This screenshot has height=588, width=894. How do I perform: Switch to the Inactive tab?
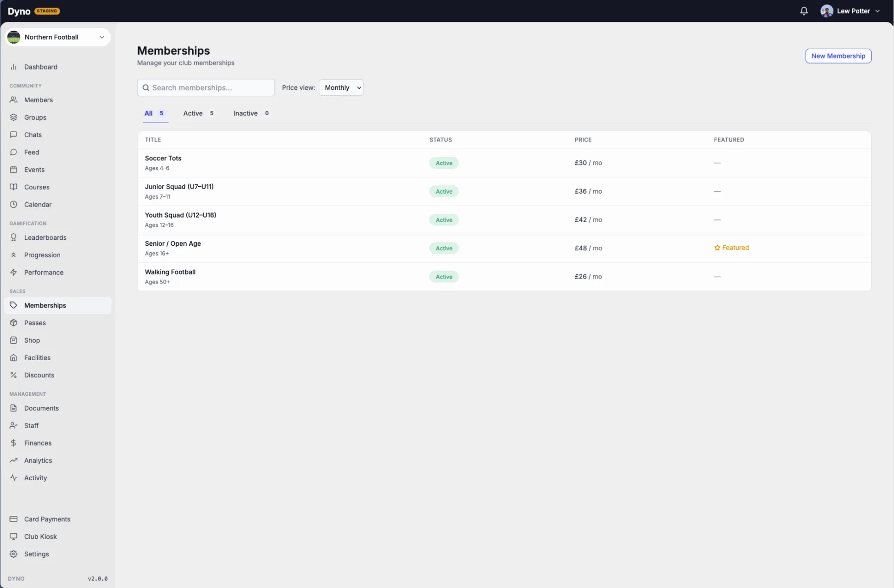[251, 113]
